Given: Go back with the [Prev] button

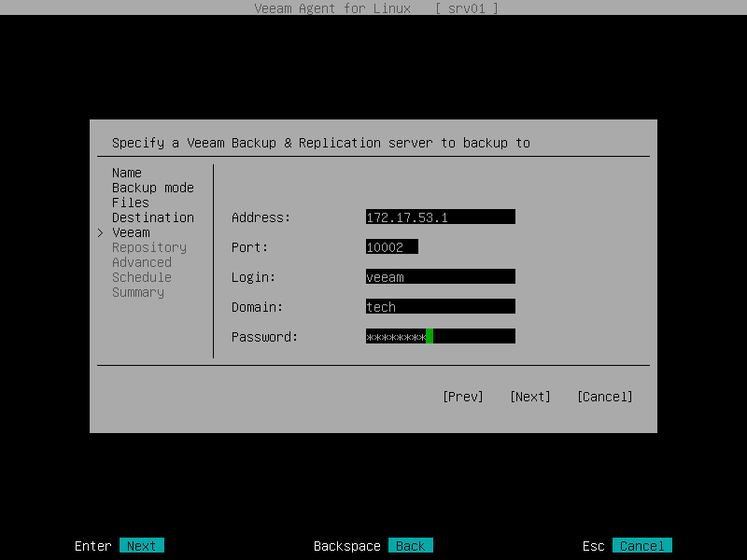Looking at the screenshot, I should [x=462, y=397].
